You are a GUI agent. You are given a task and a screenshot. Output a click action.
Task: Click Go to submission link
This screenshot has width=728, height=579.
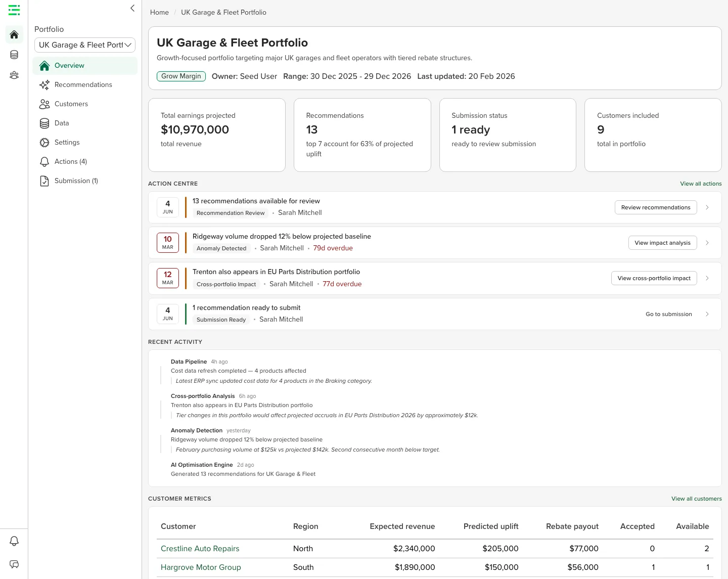(x=669, y=314)
